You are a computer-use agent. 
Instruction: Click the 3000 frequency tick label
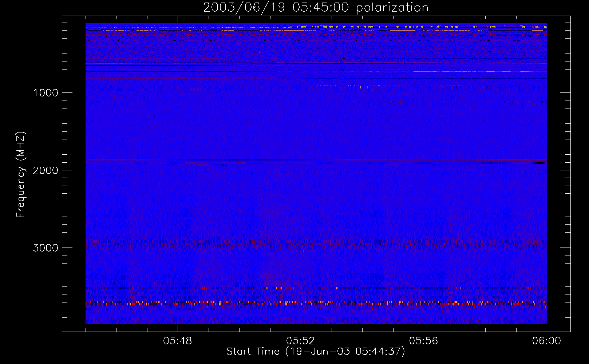(x=46, y=248)
